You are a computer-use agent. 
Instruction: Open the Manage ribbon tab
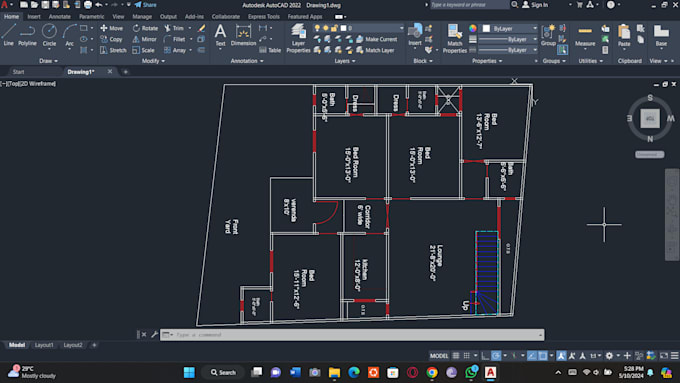click(142, 16)
